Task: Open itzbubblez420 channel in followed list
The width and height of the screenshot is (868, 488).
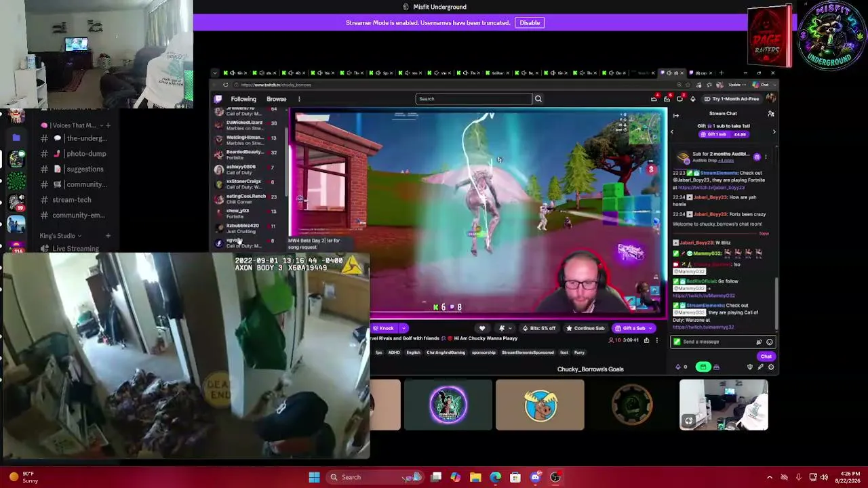Action: (x=247, y=228)
